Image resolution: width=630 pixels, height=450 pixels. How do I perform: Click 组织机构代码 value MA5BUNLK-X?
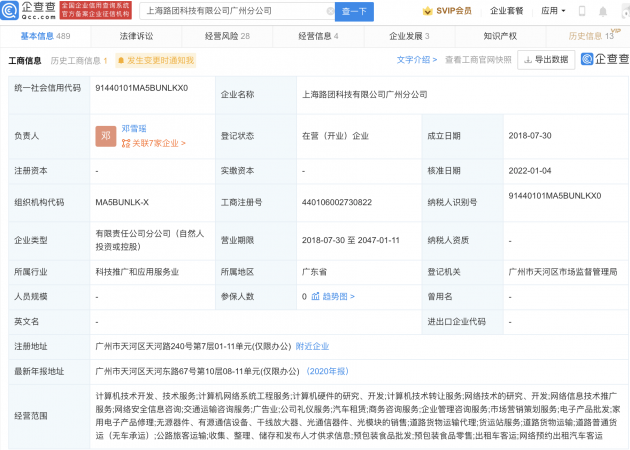pos(122,202)
